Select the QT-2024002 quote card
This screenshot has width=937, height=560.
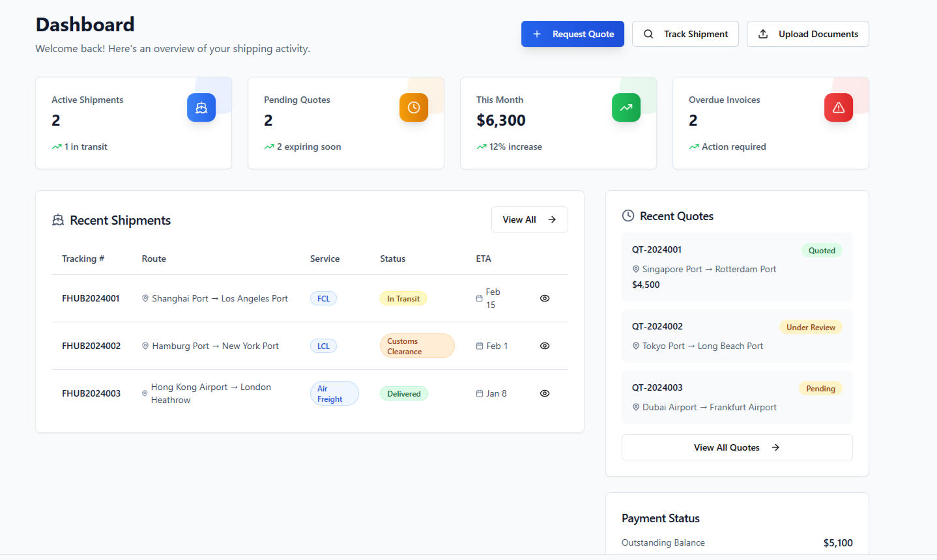tap(736, 336)
